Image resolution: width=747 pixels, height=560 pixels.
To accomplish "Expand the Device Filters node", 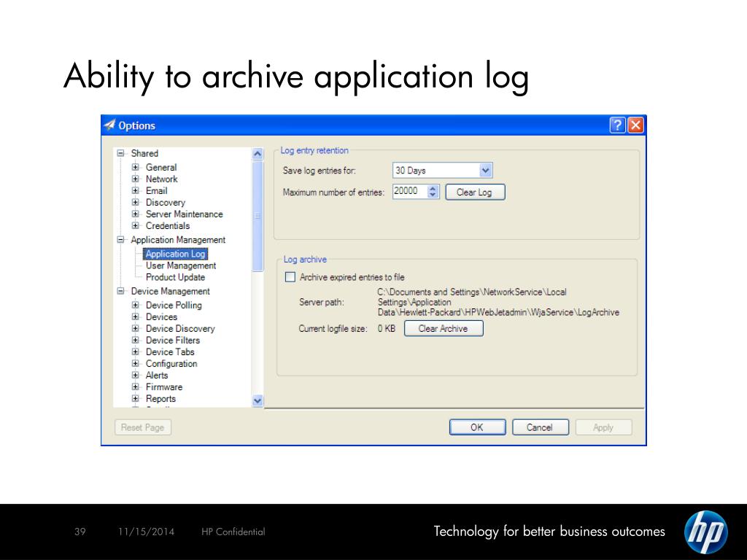I will click(135, 340).
